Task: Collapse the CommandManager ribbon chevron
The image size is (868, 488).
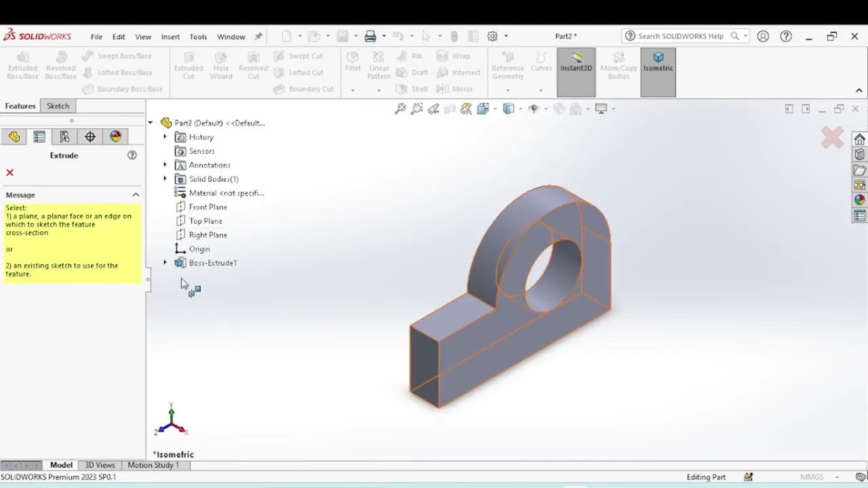Action: tap(859, 90)
